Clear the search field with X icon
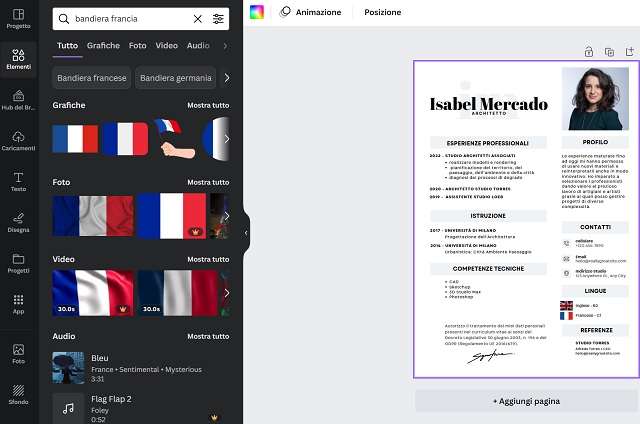The height and width of the screenshot is (424, 640). click(x=198, y=19)
